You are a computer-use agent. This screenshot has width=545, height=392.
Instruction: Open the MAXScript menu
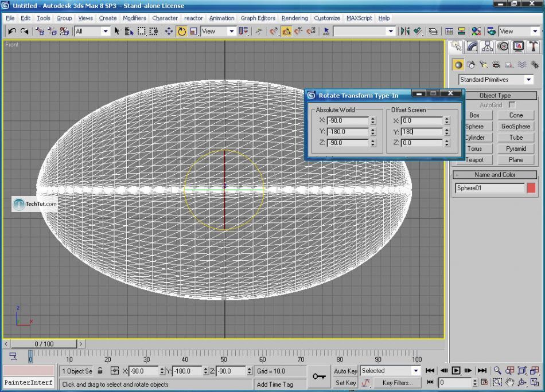click(x=359, y=18)
